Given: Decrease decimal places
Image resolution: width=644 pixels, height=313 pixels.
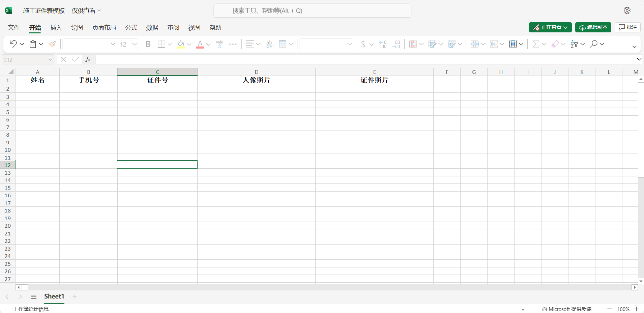Looking at the screenshot, I should [x=396, y=44].
